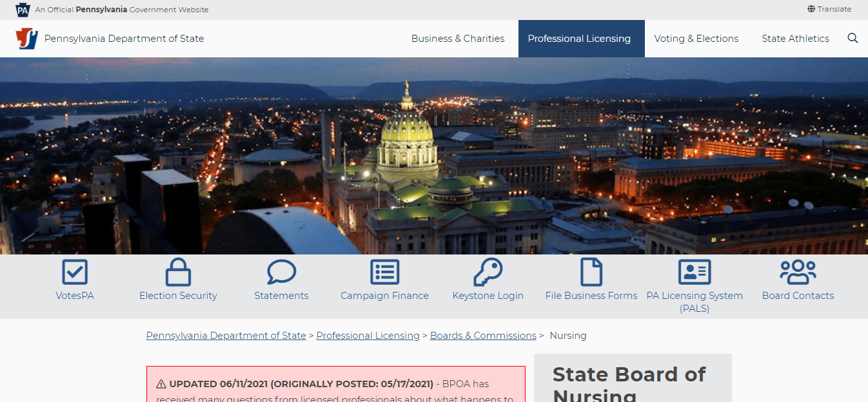This screenshot has height=402, width=868.
Task: Click the Statements speech bubble icon
Action: click(x=281, y=271)
